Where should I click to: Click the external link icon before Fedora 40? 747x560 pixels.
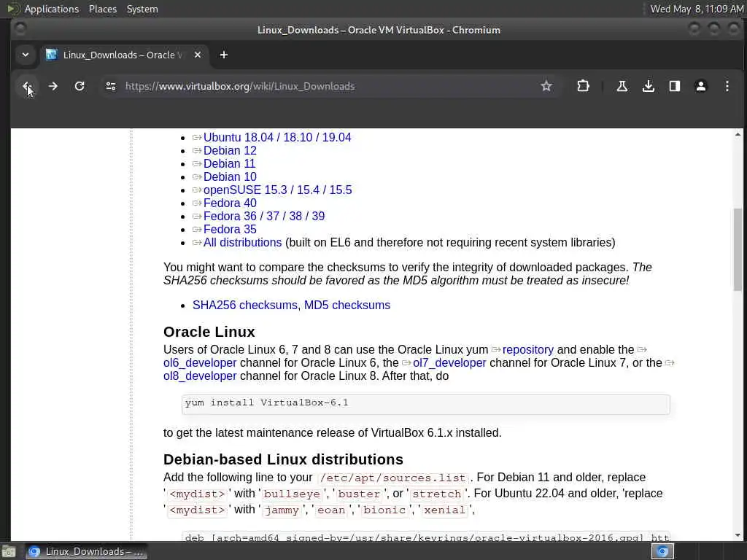197,203
